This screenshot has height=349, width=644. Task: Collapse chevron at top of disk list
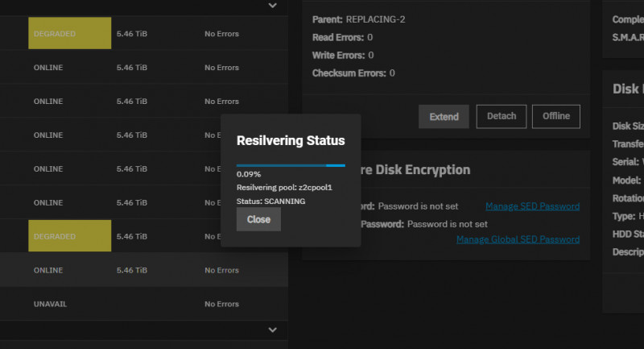(272, 6)
